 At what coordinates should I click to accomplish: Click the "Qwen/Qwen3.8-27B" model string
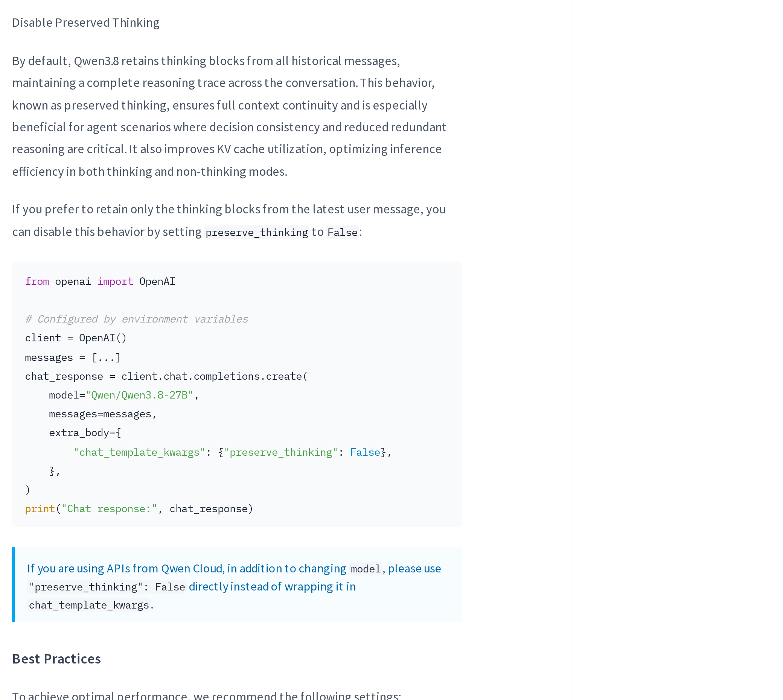click(139, 395)
